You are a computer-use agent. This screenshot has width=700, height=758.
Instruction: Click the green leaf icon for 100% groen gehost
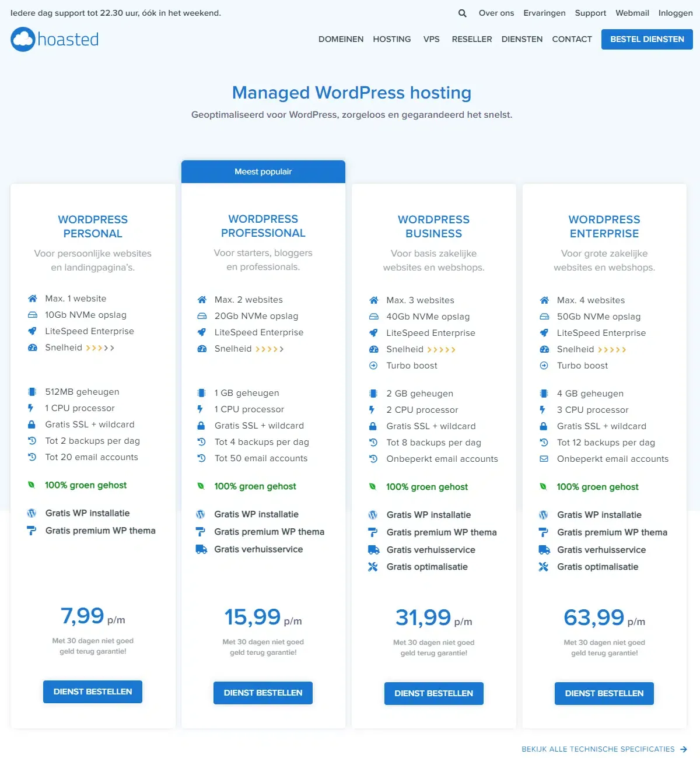click(32, 485)
